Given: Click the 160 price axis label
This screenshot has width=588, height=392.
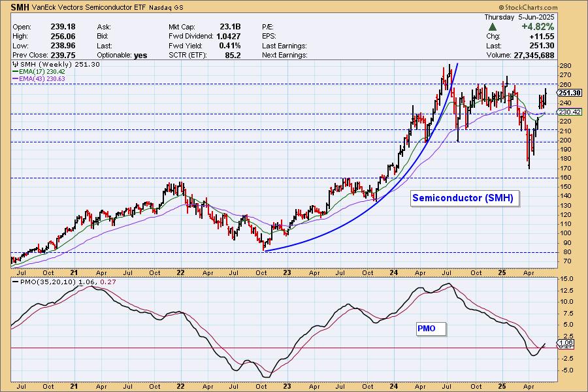Looking at the screenshot, I should (x=565, y=178).
